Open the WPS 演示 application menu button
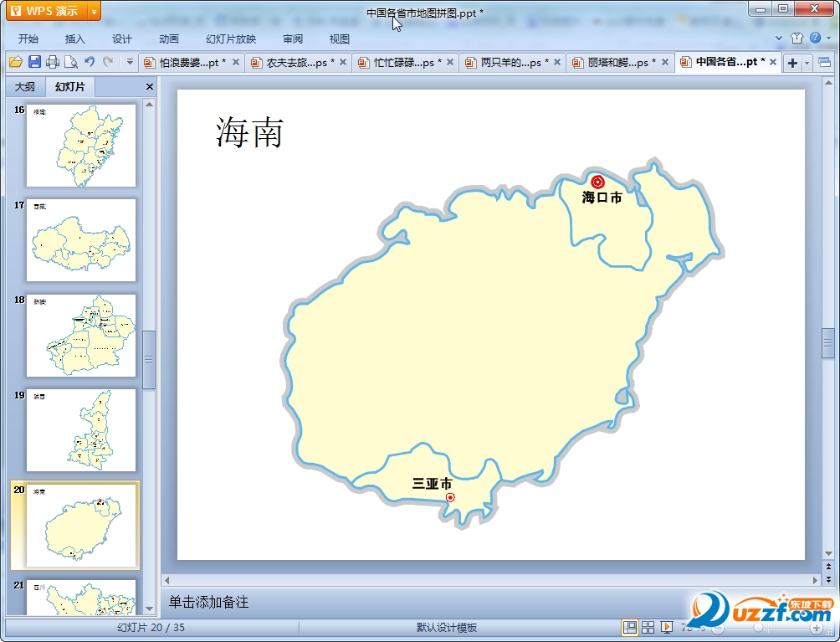This screenshot has height=642, width=840. pos(47,11)
